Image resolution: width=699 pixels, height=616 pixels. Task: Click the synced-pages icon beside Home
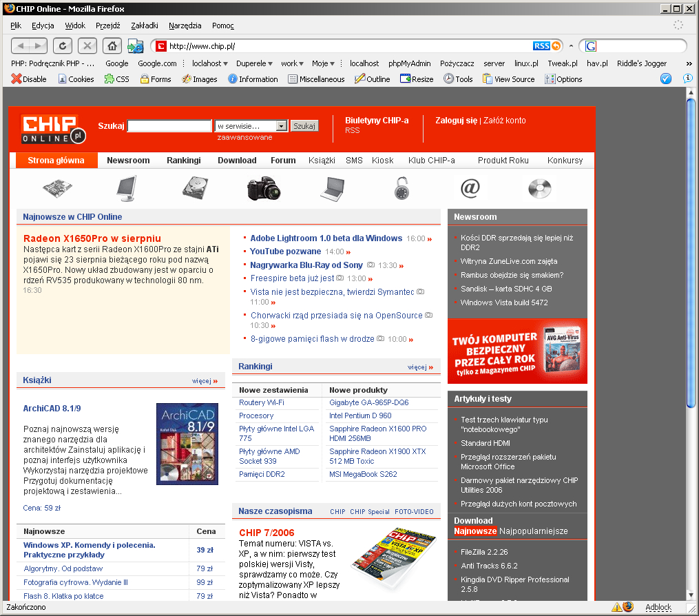(x=136, y=46)
